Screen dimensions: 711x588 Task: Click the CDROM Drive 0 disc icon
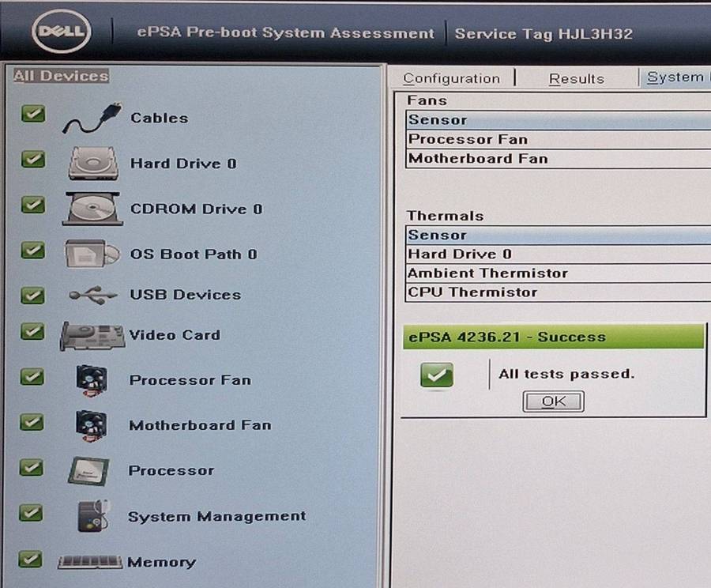(92, 208)
